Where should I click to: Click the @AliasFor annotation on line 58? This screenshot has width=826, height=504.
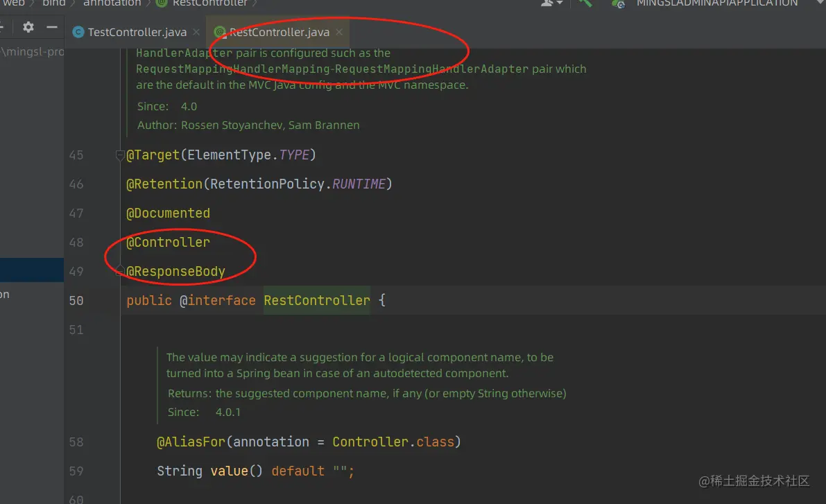(191, 442)
